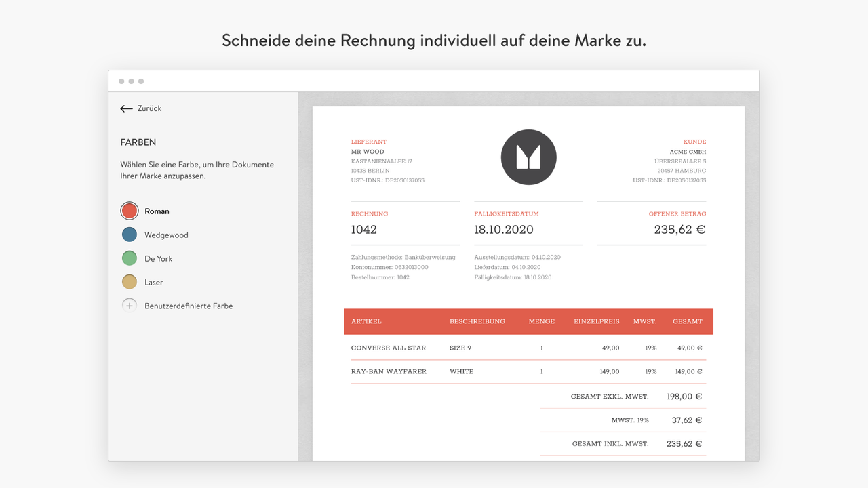Click the MENGE column header
This screenshot has height=488, width=868.
click(x=542, y=321)
